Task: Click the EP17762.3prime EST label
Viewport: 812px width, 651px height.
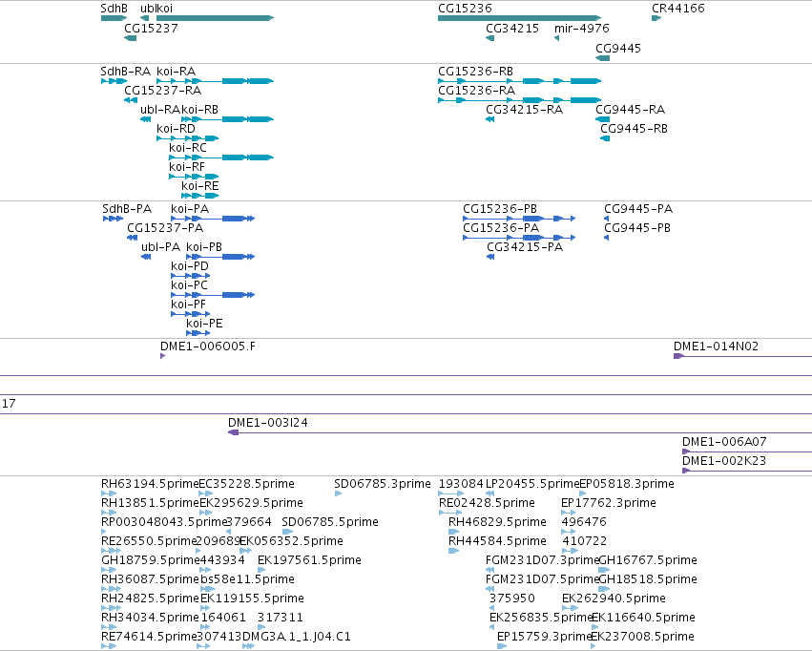Action: (609, 503)
